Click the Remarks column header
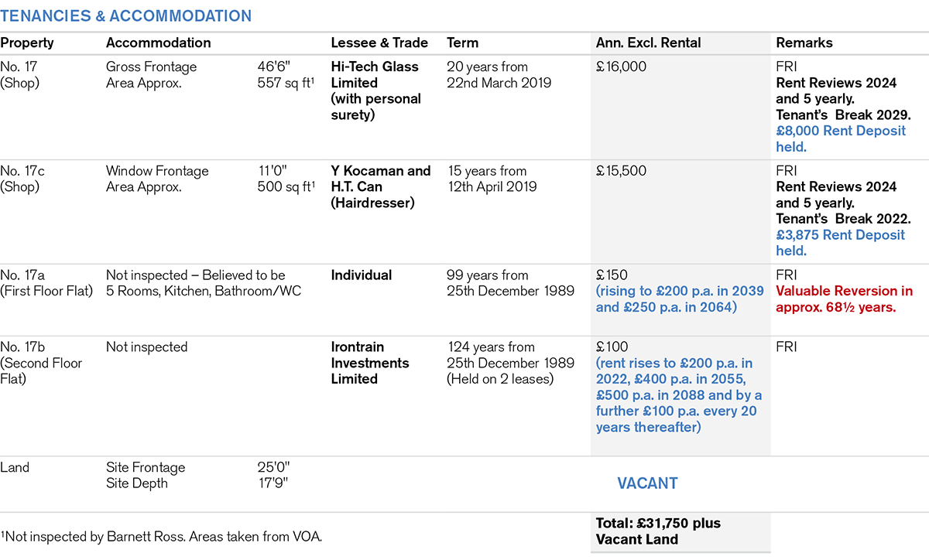Viewport: 929px width, 560px height. point(804,43)
